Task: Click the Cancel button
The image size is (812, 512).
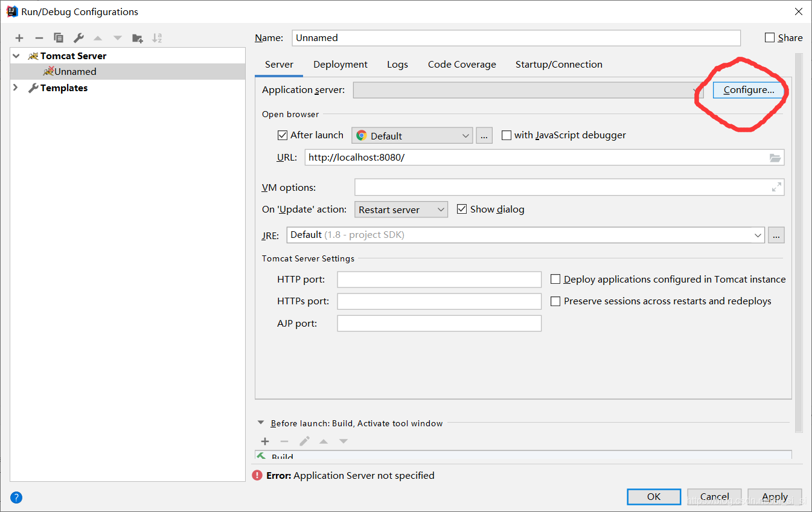Action: [x=715, y=497]
